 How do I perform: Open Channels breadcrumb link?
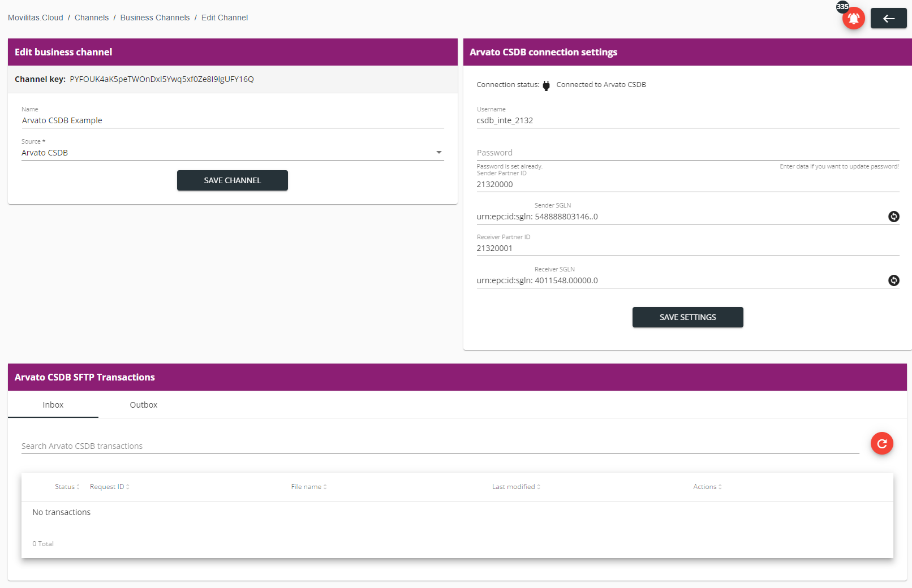pyautogui.click(x=92, y=18)
